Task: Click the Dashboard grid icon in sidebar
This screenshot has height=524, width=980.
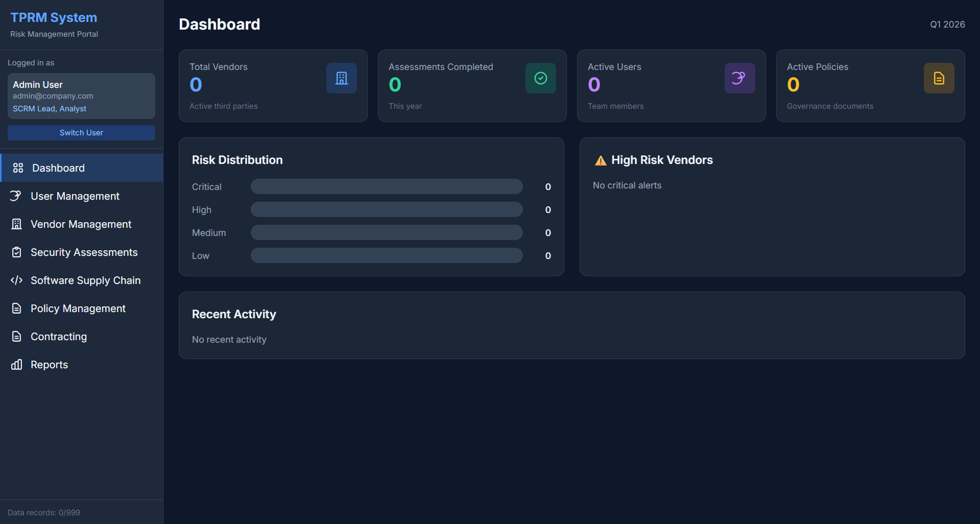Action: 18,168
